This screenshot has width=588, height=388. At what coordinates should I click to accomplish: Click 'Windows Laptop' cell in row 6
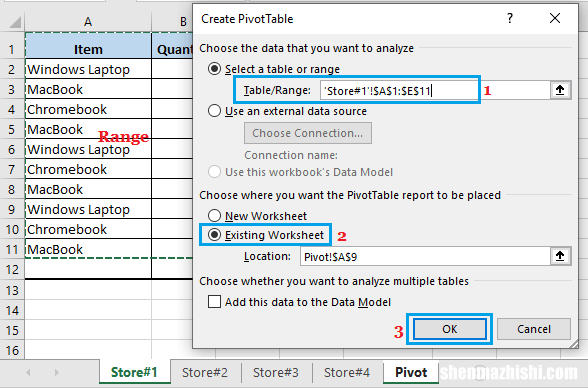tap(88, 149)
